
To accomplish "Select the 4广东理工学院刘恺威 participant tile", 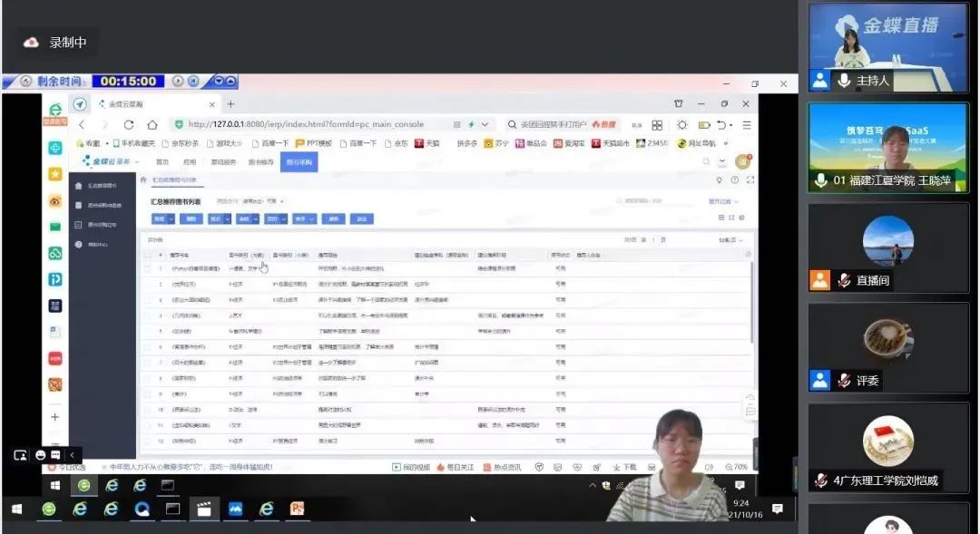I will pyautogui.click(x=888, y=449).
